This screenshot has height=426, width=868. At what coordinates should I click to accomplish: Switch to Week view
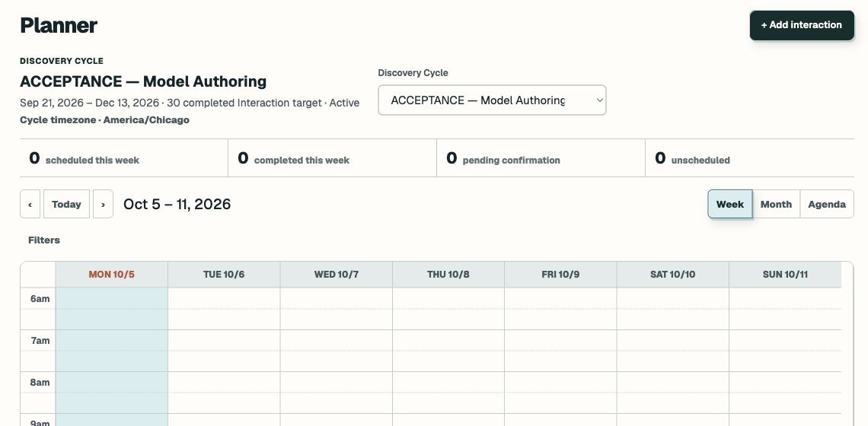[729, 204]
